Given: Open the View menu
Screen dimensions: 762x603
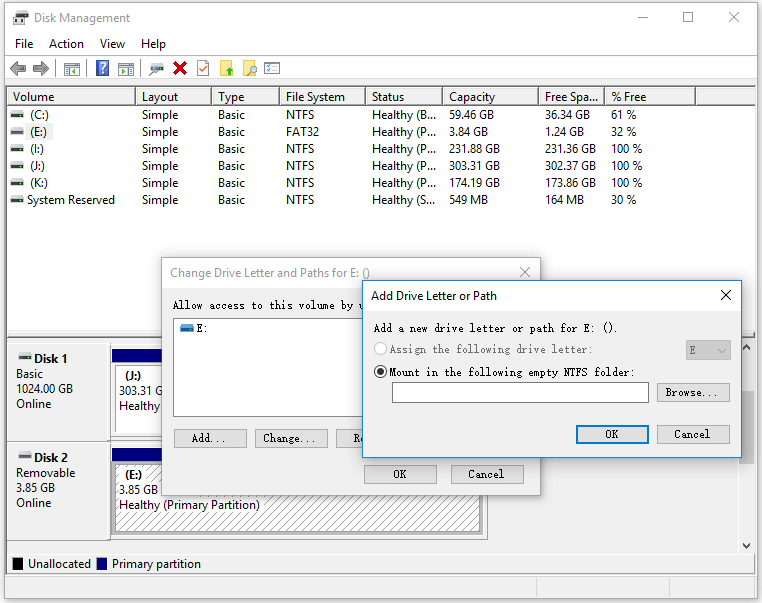Looking at the screenshot, I should [112, 44].
